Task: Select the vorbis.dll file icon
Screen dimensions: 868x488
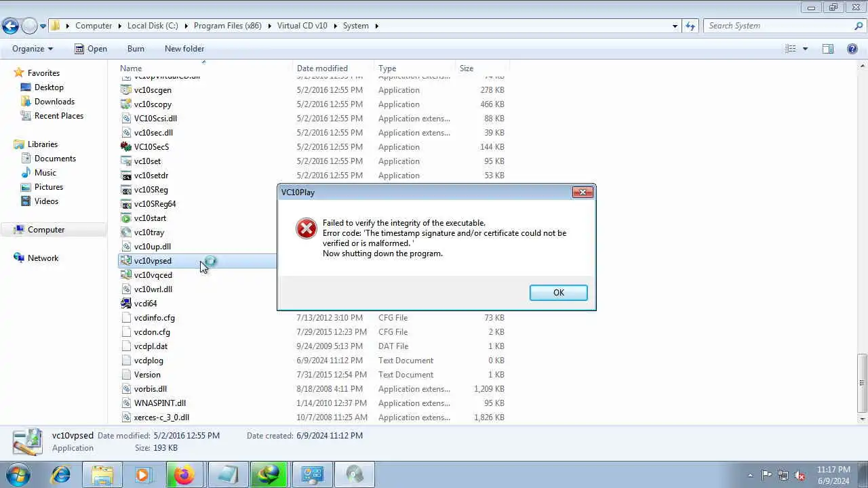Action: (125, 388)
